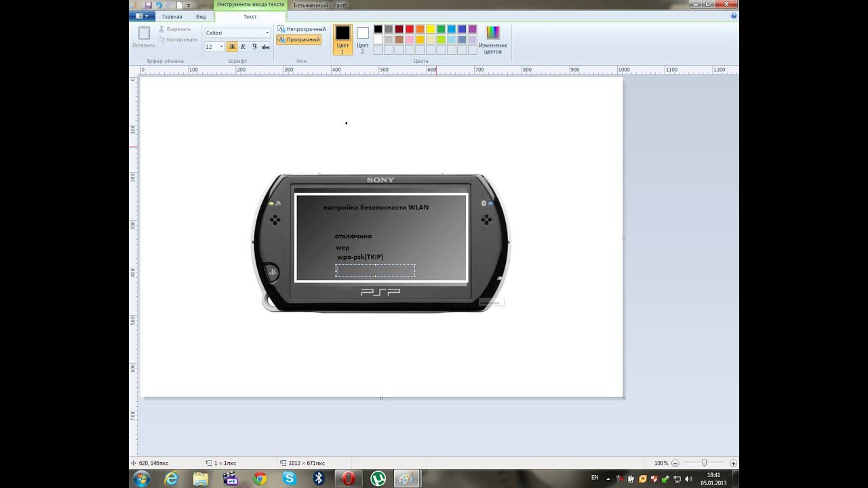Click the zoom out minus button
This screenshot has width=868, height=488.
(675, 463)
